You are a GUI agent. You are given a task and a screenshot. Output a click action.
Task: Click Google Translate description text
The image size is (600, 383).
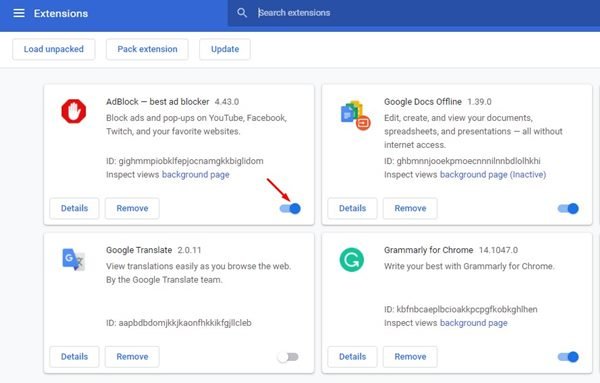coord(199,273)
